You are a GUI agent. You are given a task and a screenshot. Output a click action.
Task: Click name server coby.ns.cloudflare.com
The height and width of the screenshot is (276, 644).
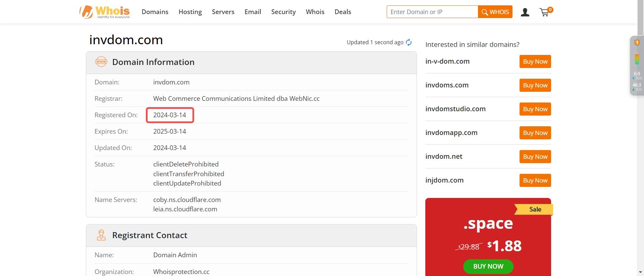(187, 200)
